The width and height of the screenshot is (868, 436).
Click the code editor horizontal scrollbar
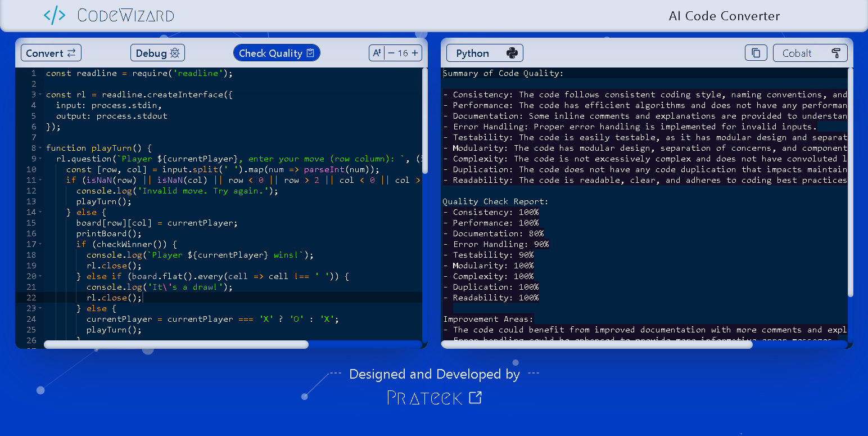pyautogui.click(x=176, y=344)
